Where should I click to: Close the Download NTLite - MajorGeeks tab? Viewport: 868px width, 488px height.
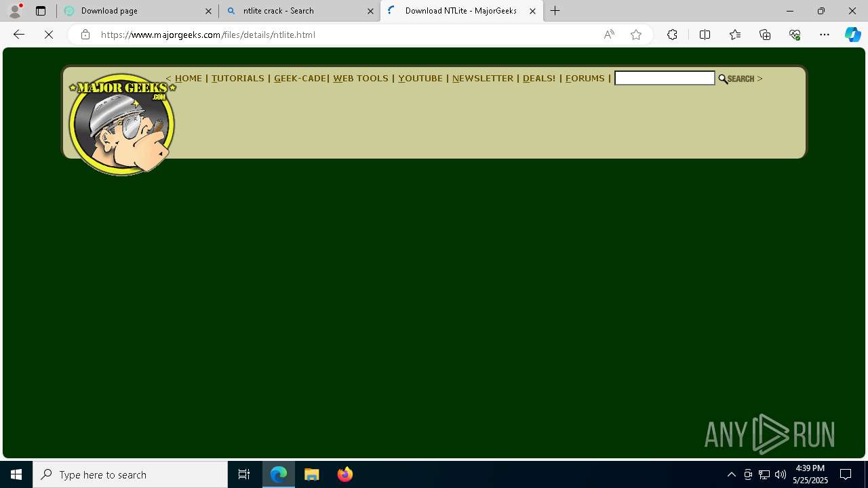point(532,11)
